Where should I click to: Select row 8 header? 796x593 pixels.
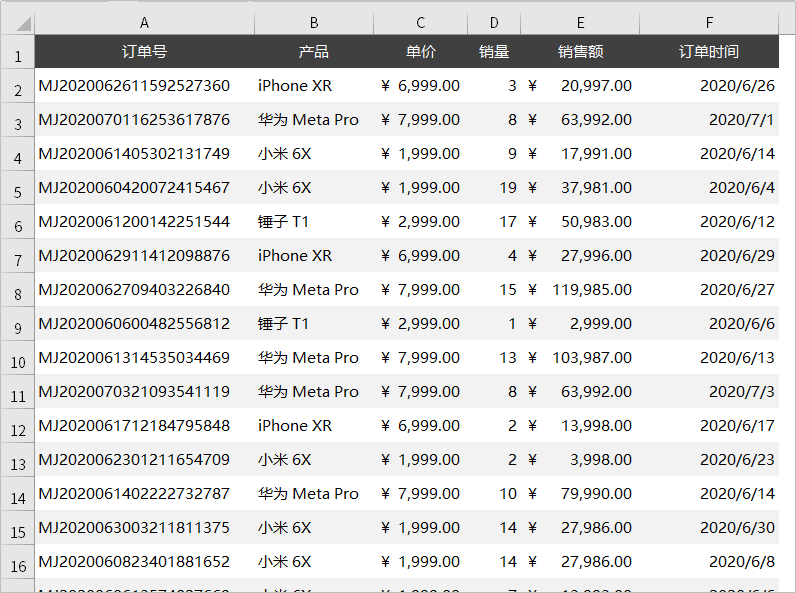click(17, 292)
